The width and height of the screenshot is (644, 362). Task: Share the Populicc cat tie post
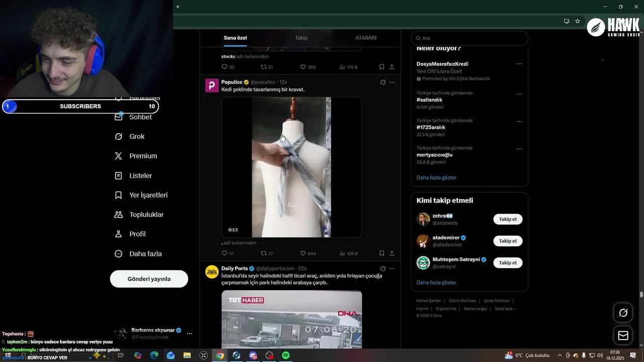pos(392,253)
